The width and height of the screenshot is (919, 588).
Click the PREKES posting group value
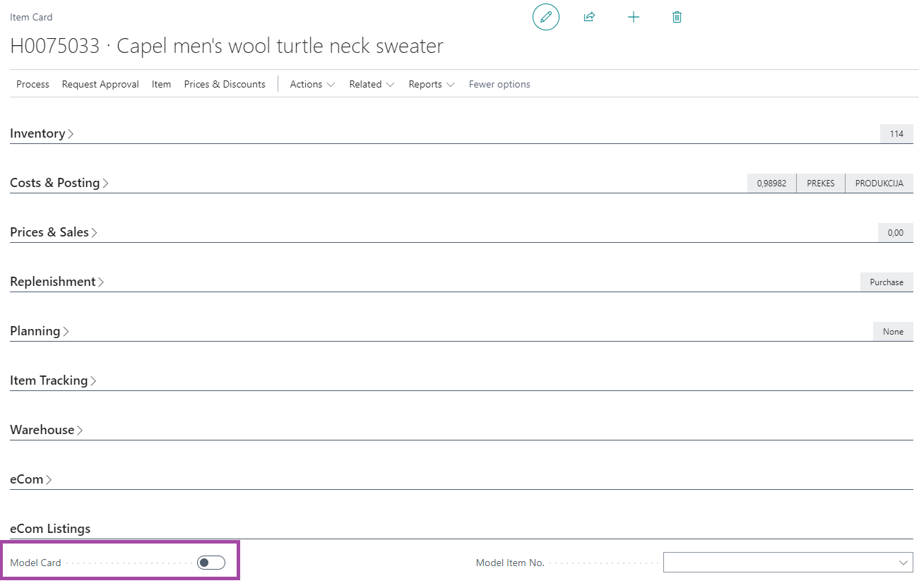821,184
